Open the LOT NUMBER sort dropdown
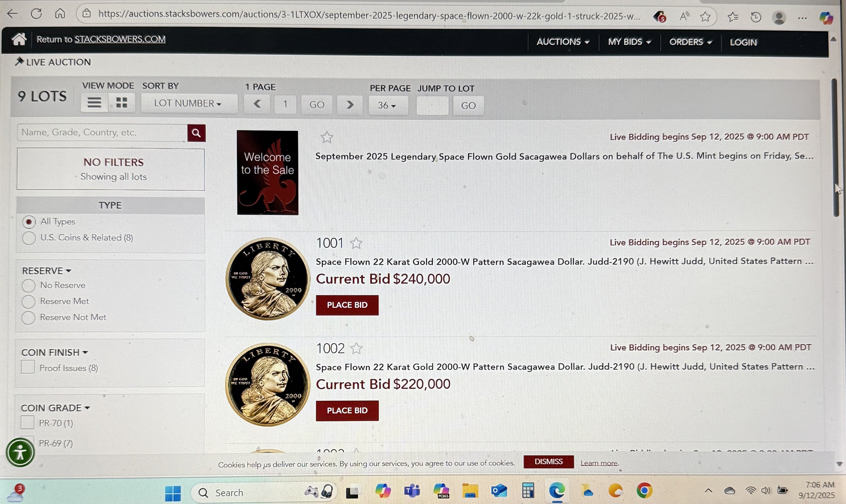This screenshot has width=846, height=504. 189,103
